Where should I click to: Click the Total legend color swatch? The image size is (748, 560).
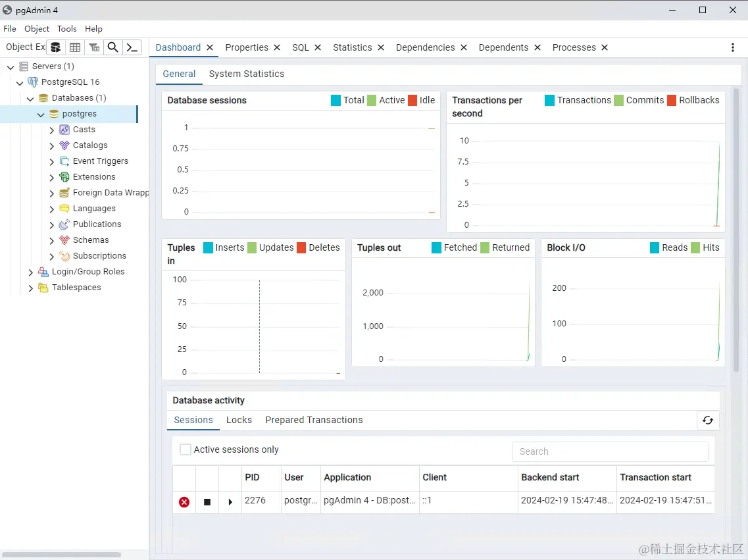(x=336, y=100)
